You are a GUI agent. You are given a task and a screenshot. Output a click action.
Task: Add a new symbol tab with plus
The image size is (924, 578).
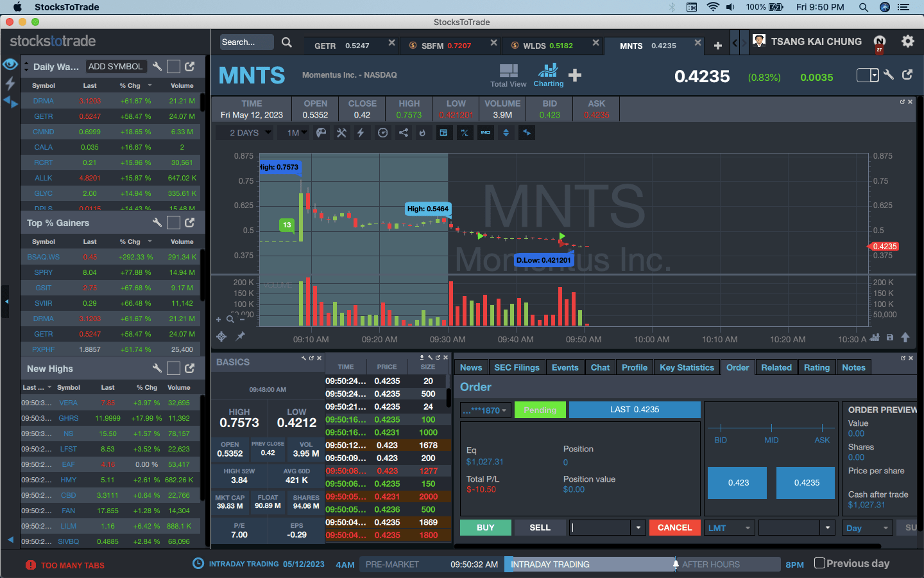[718, 46]
